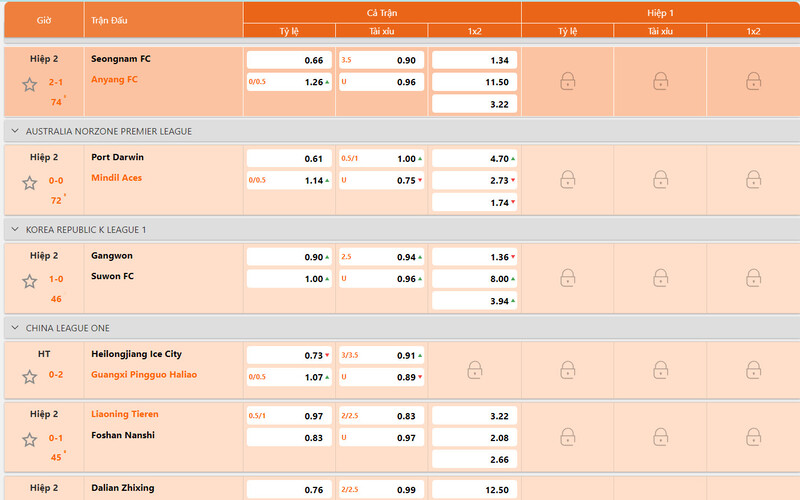
Task: Click the locked Cả Trận 1x2 cell for Heilongjiang Ice City
Action: pos(474,370)
